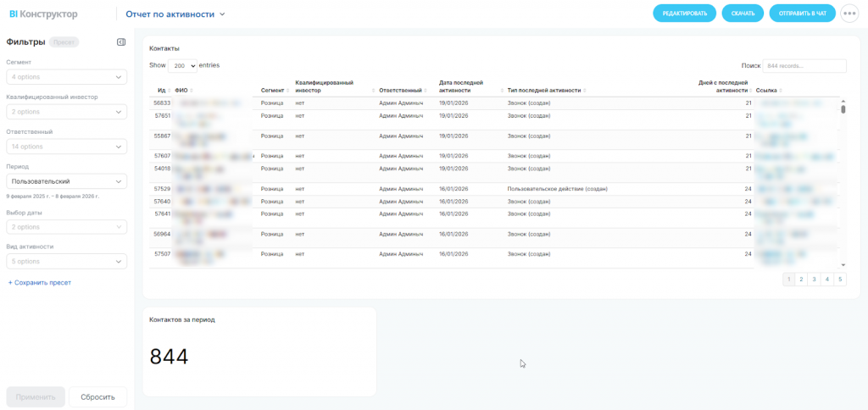This screenshot has width=868, height=410.
Task: Click the Редактировать button
Action: point(684,14)
